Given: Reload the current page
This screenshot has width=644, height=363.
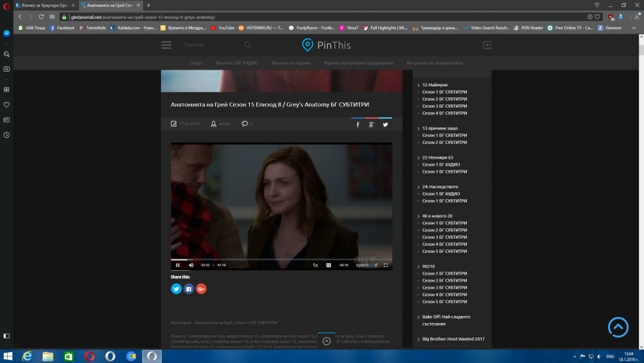Looking at the screenshot, I should 41,17.
